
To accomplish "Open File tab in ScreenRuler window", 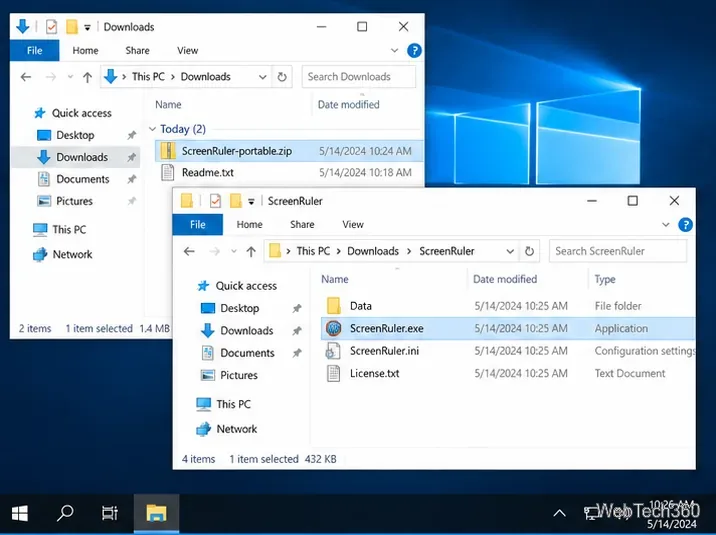I will pos(198,225).
